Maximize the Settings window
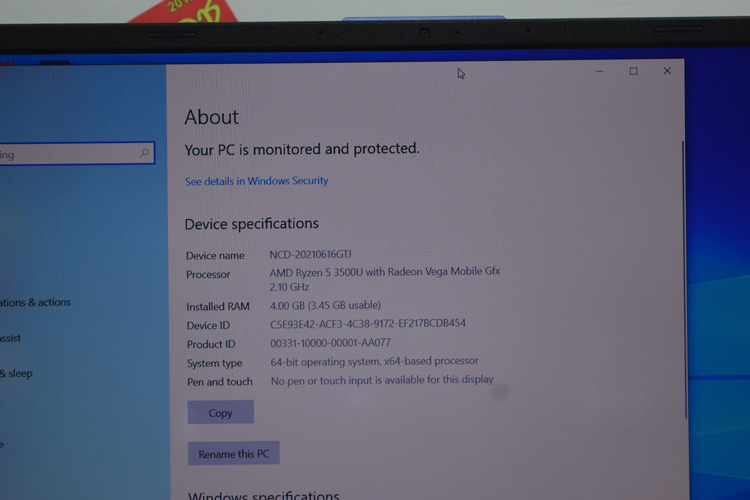This screenshot has width=750, height=500. coord(633,71)
